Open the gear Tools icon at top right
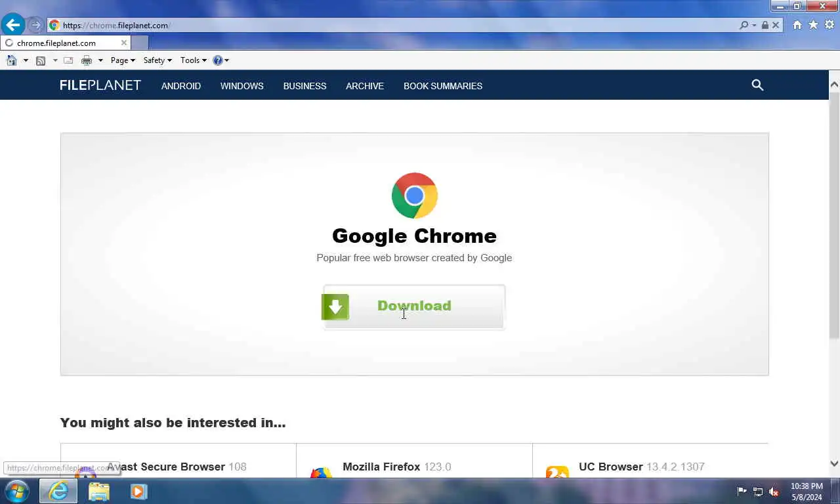Image resolution: width=840 pixels, height=504 pixels. [829, 25]
